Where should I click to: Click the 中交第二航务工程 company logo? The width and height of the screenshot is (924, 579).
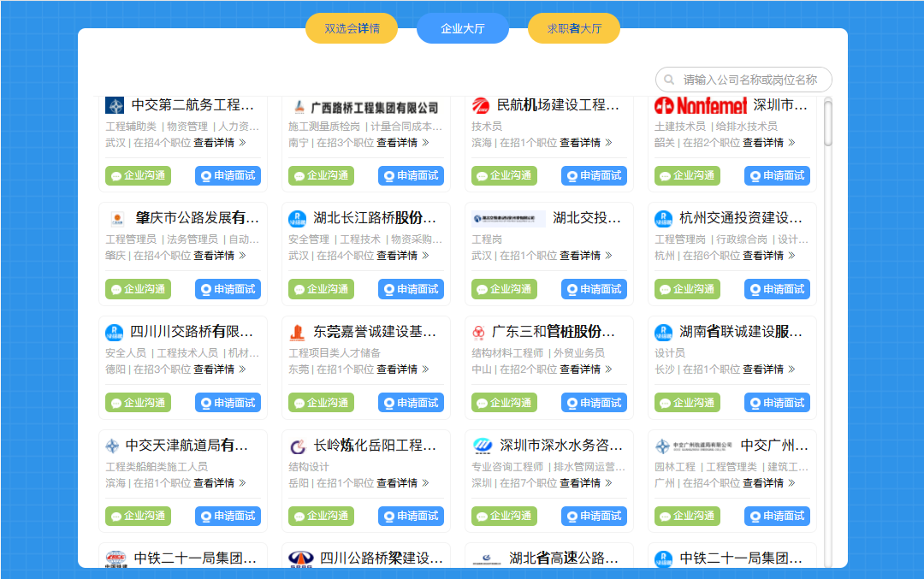(x=115, y=105)
